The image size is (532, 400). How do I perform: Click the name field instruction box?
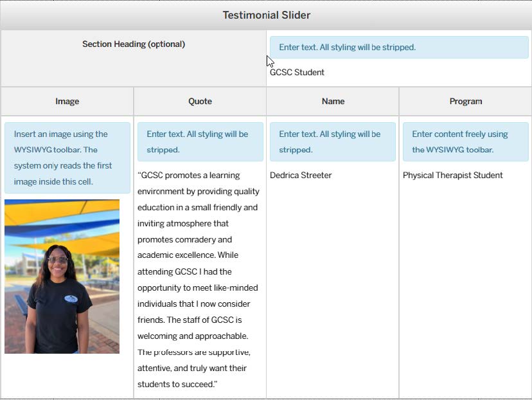[x=332, y=141]
